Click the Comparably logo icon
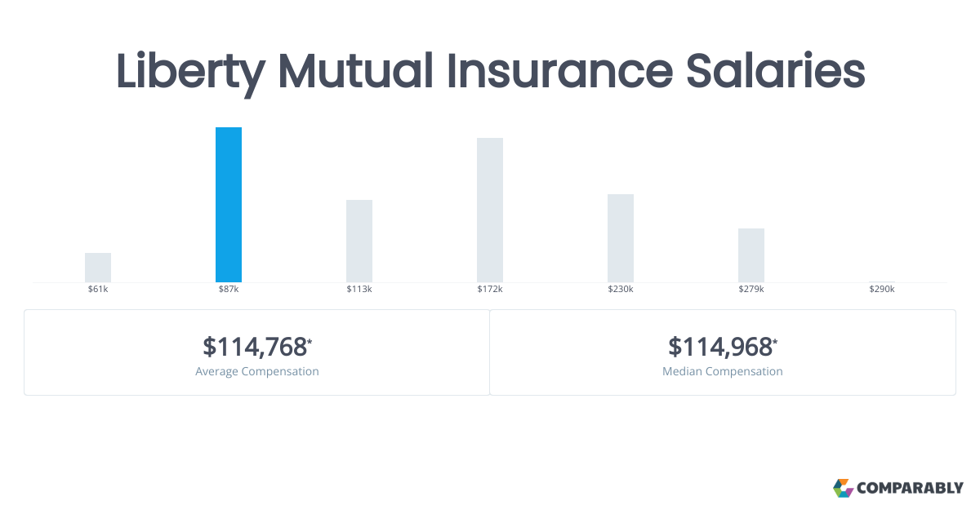Screen dimensions: 980x514 tap(843, 488)
